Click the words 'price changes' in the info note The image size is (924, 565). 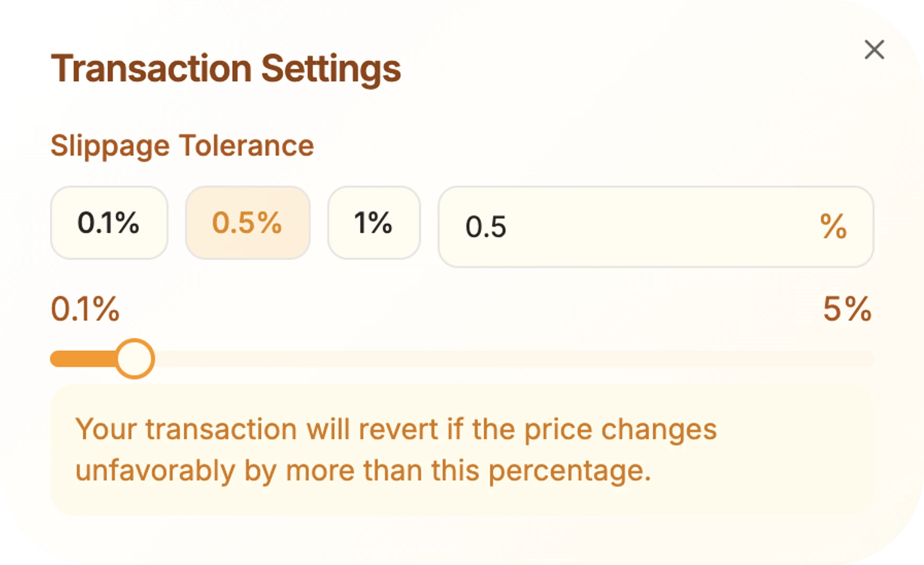point(620,431)
